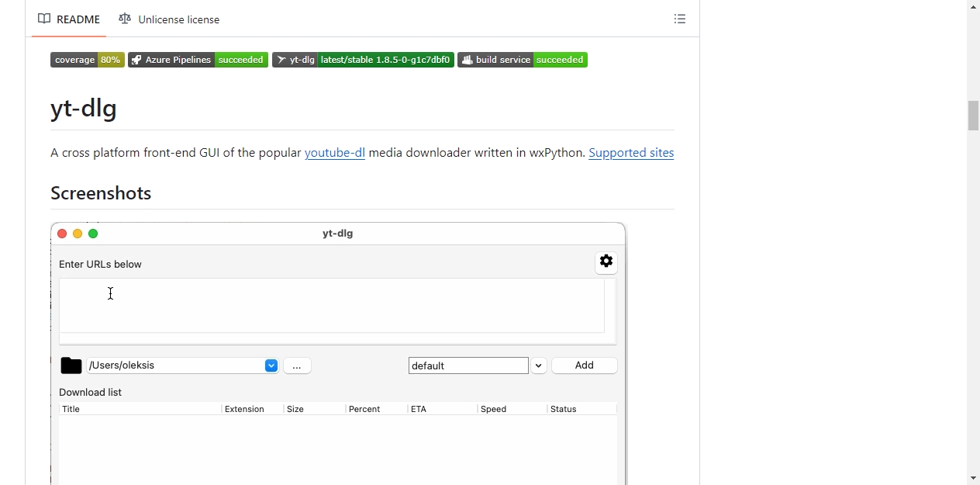Click the yt-dlg latest/stable version badge
980x485 pixels.
[x=363, y=60]
